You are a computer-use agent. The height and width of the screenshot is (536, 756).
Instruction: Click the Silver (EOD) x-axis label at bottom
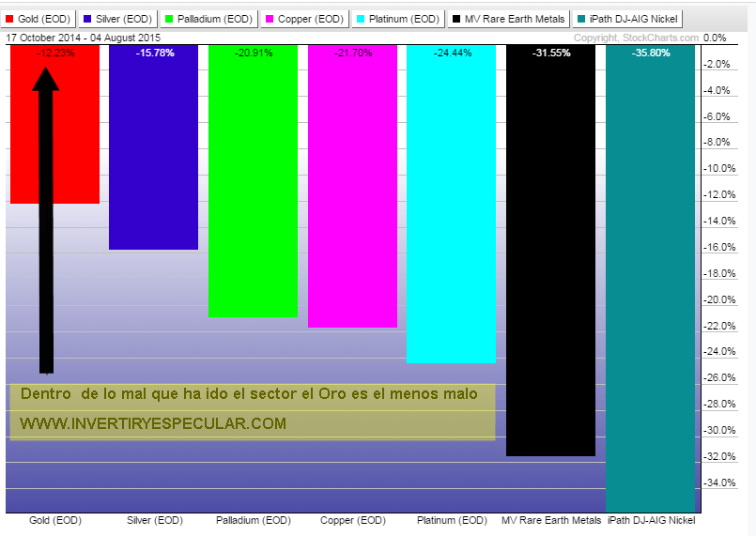[x=153, y=520]
